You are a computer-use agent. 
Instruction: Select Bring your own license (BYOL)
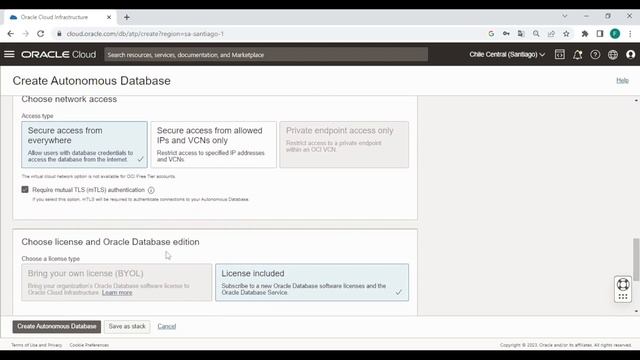(x=117, y=282)
